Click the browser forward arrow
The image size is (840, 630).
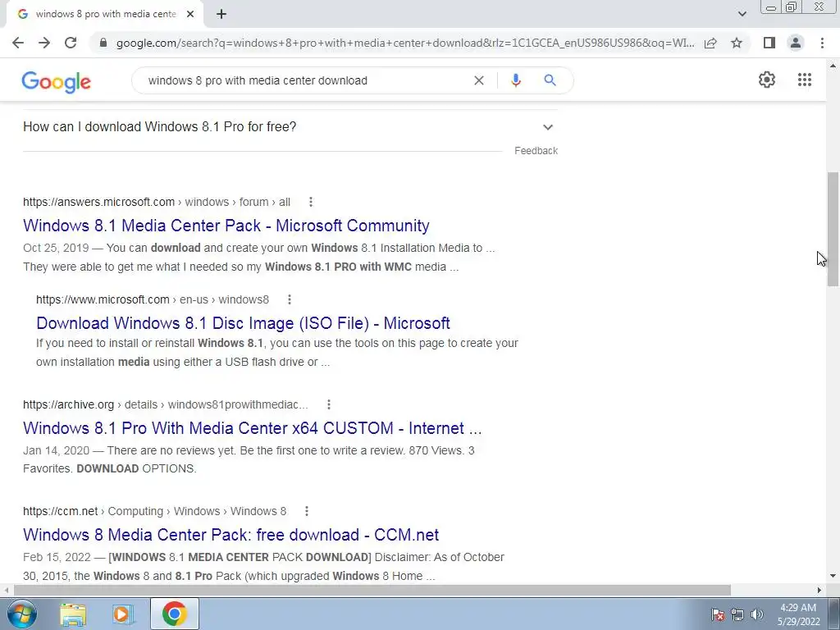coord(44,43)
